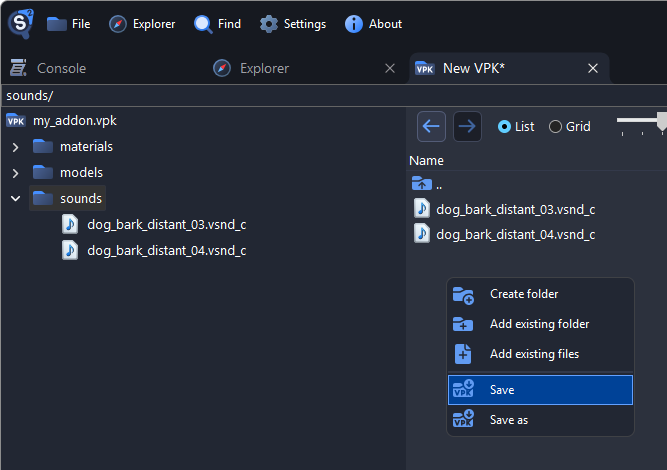Viewport: 667px width, 470px height.
Task: Click the Name column header
Action: tap(426, 161)
